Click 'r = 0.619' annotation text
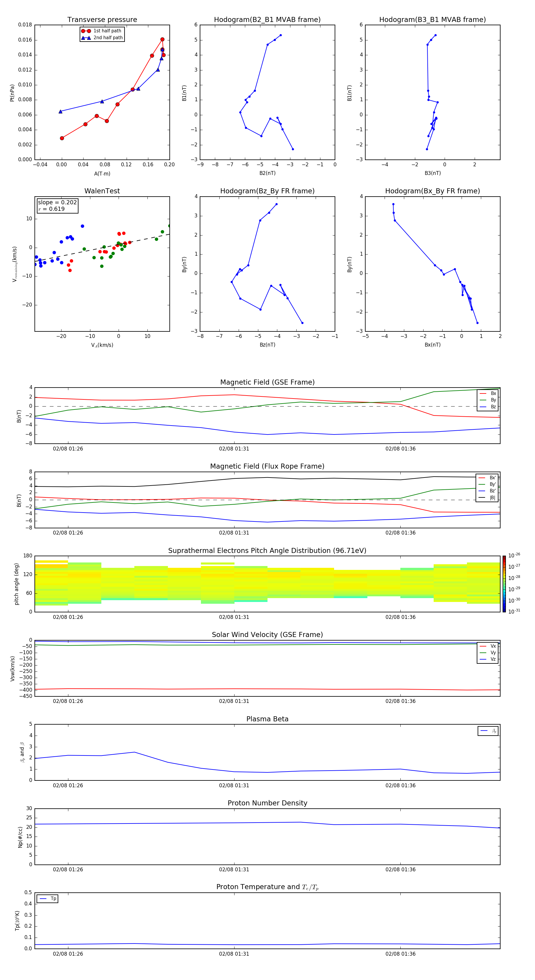The width and height of the screenshot is (535, 980). tap(51, 209)
